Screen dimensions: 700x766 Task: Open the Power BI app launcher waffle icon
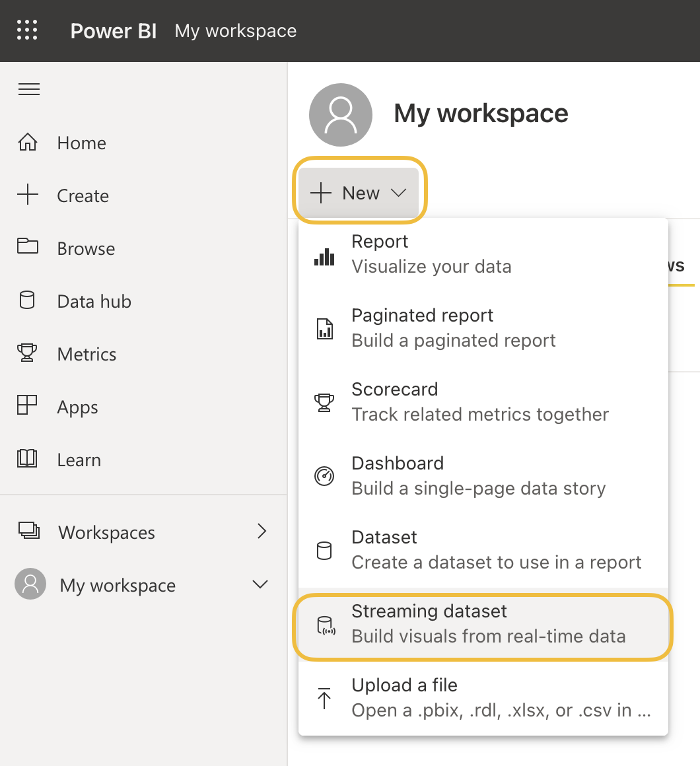pos(27,30)
